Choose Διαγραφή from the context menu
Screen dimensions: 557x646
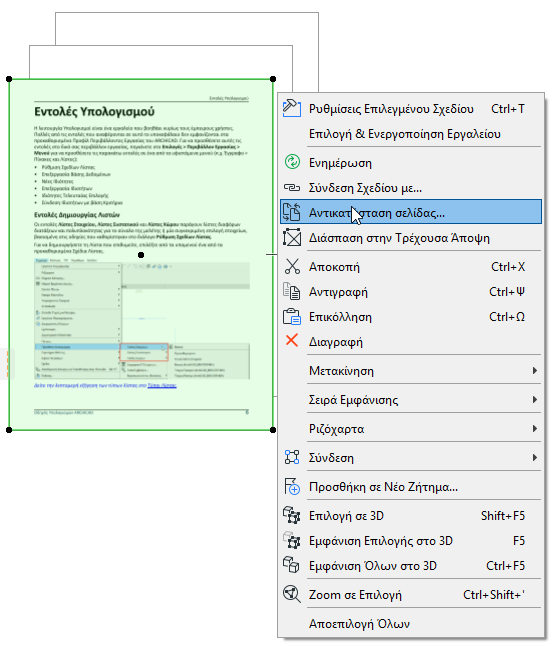pos(411,342)
